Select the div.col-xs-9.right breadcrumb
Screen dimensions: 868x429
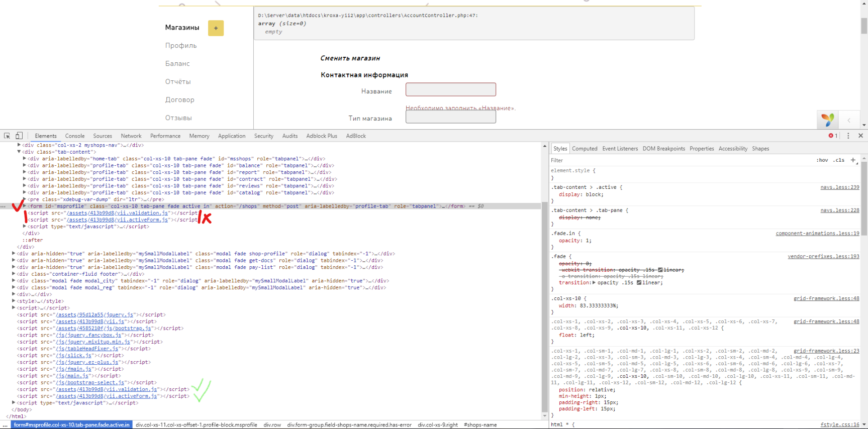click(438, 425)
